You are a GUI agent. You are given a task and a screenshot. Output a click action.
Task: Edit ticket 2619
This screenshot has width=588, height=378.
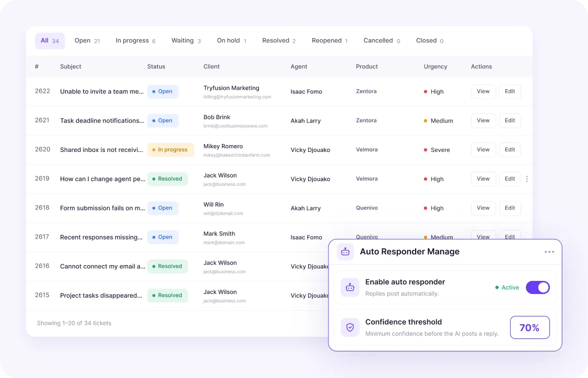click(510, 179)
